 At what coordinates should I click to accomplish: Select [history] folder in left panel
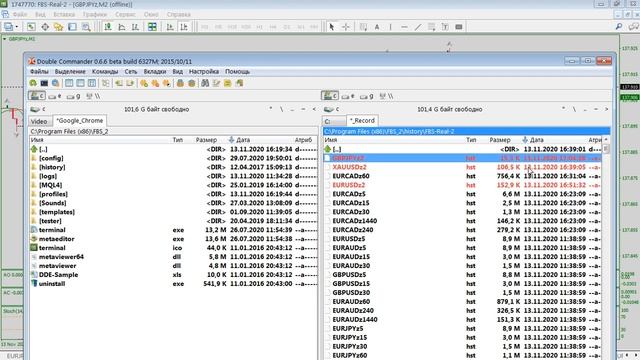[173, 167]
